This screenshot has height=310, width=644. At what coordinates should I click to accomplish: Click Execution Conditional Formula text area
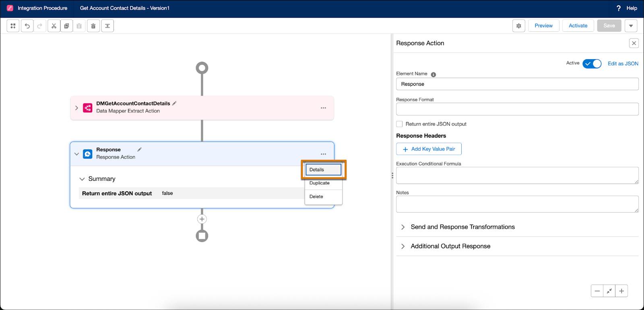pyautogui.click(x=517, y=176)
